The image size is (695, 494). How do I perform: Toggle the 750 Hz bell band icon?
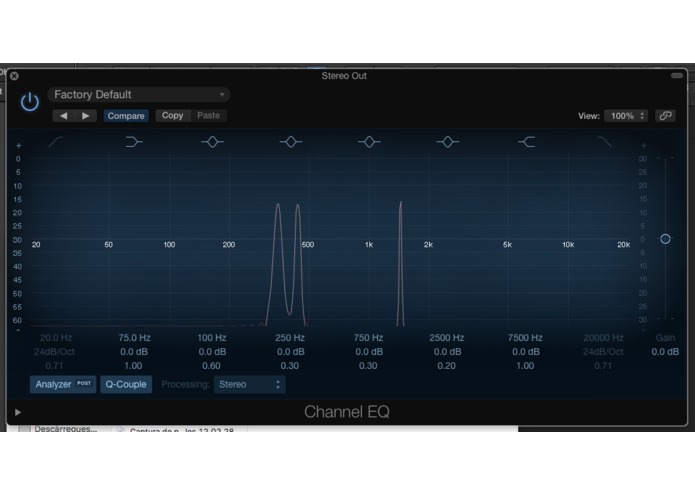369,142
